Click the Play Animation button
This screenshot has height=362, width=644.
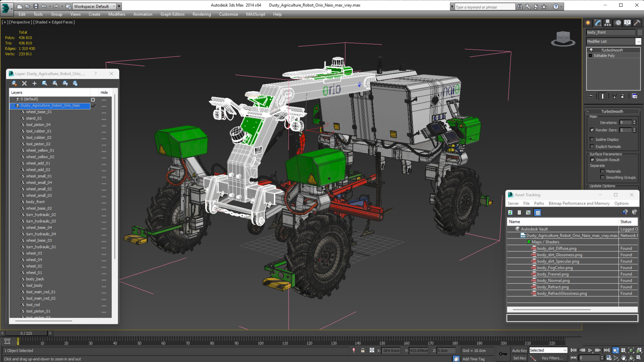click(x=590, y=350)
